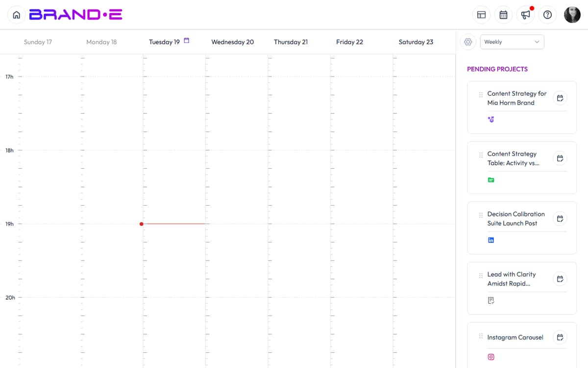The width and height of the screenshot is (588, 368).
Task: Click the PENDING PROJECTS heading
Action: 497,69
